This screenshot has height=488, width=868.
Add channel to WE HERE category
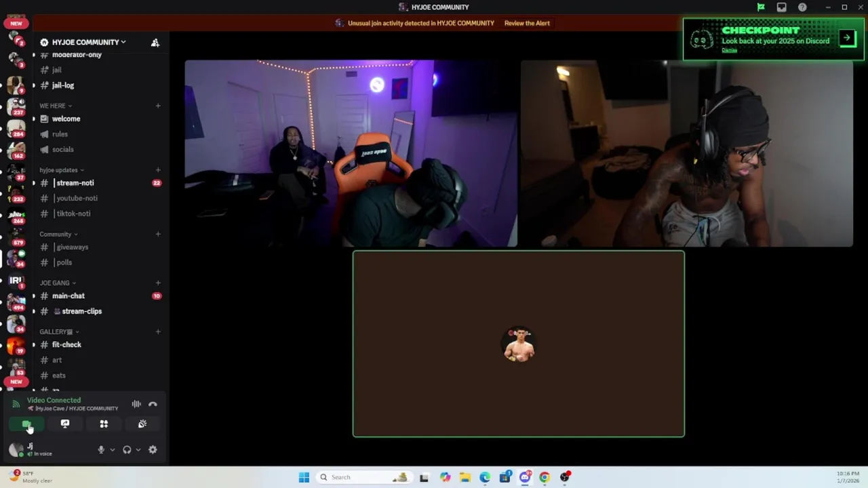158,106
